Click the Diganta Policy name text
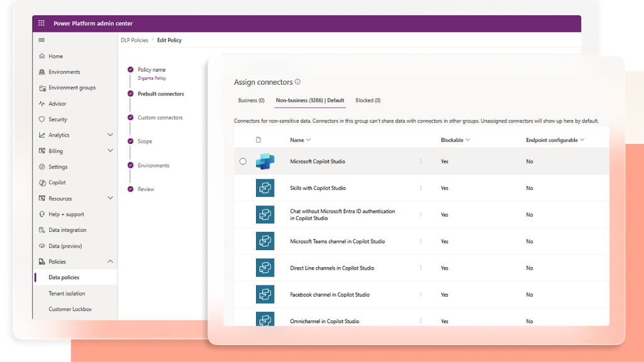The width and height of the screenshot is (644, 362). tap(152, 78)
